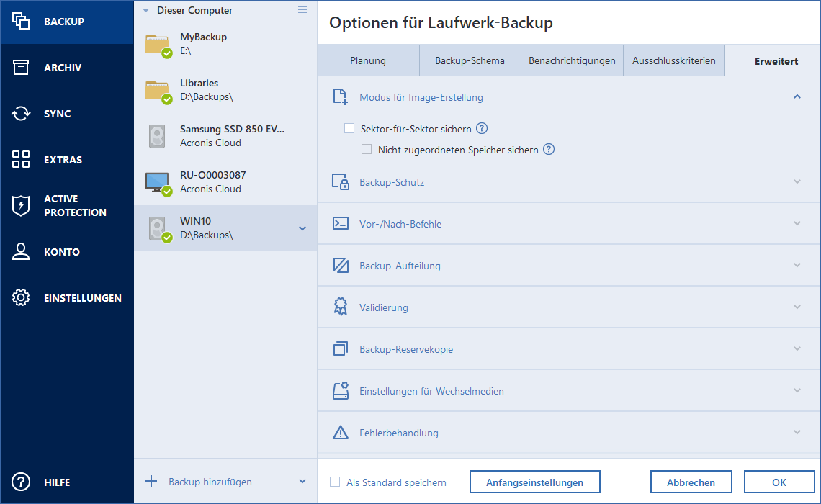821x504 pixels.
Task: Open the dropdown arrow beside Backup hinzufügen
Action: pos(302,482)
